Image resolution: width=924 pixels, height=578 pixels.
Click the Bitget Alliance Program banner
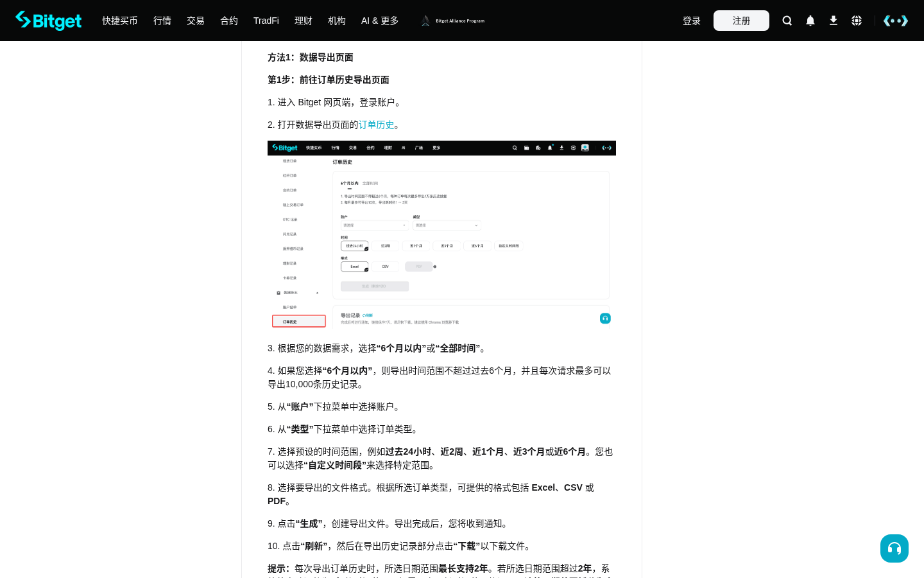pyautogui.click(x=453, y=21)
